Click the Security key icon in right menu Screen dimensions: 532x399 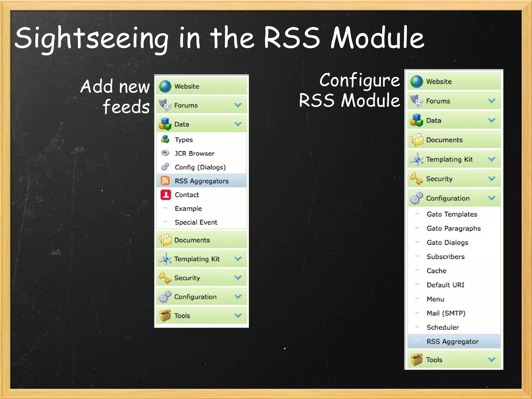coord(417,179)
